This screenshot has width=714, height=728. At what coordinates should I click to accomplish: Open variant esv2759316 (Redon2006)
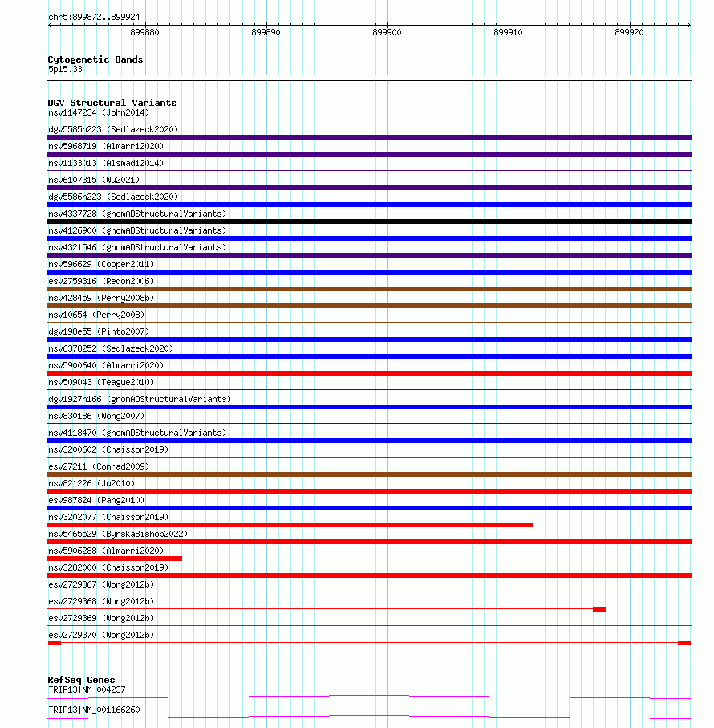(100, 282)
